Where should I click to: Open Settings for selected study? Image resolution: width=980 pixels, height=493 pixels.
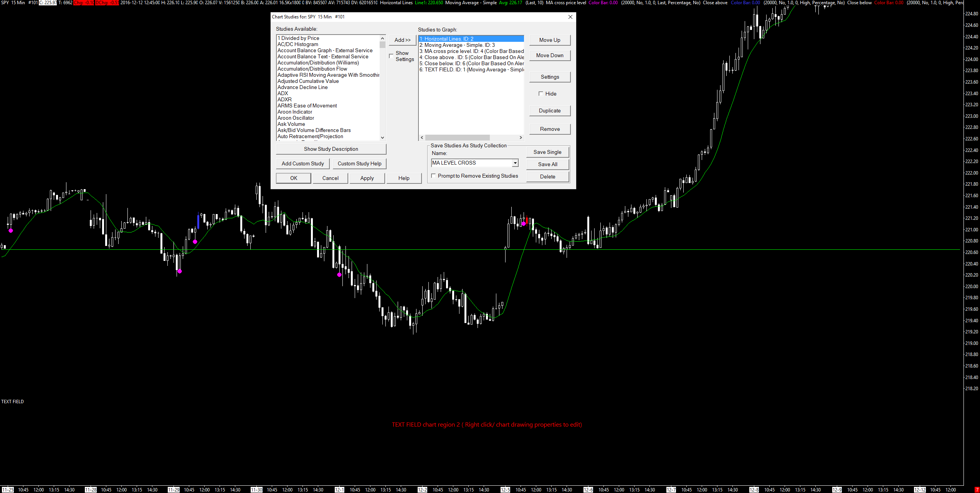(549, 77)
